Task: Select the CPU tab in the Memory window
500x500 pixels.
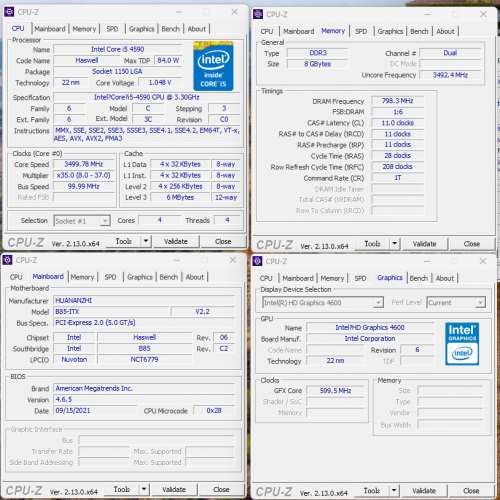Action: click(267, 31)
